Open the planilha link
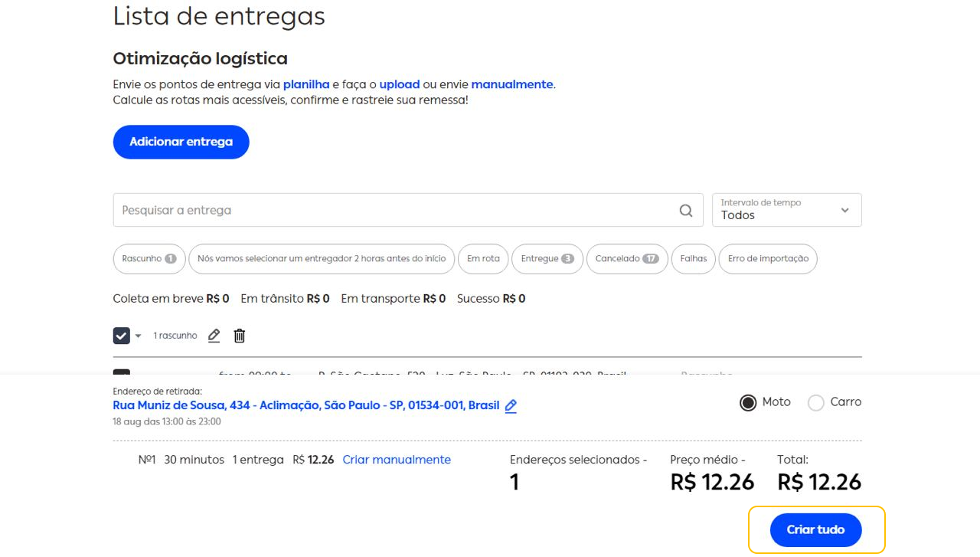The height and width of the screenshot is (557, 980). click(305, 84)
